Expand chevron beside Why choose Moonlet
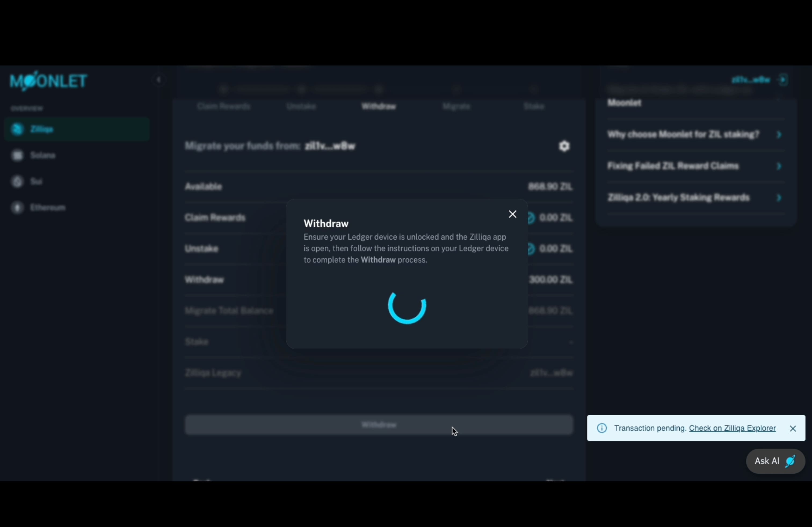The image size is (812, 527). pyautogui.click(x=779, y=135)
